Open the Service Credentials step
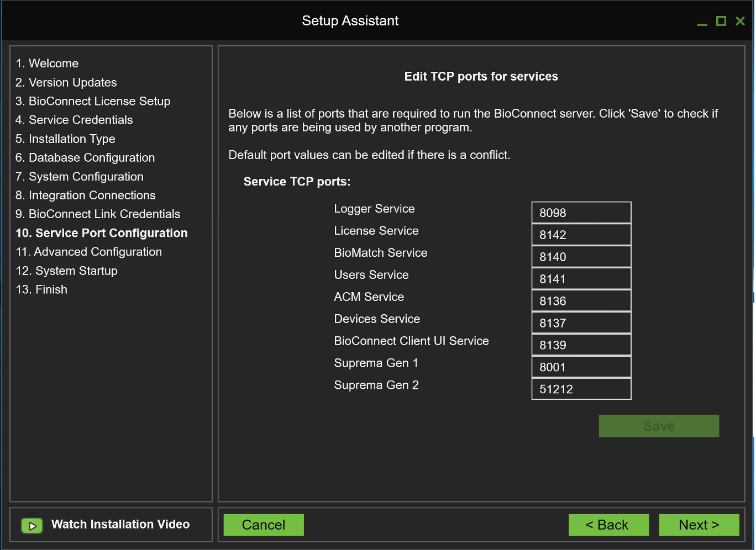 pos(75,120)
